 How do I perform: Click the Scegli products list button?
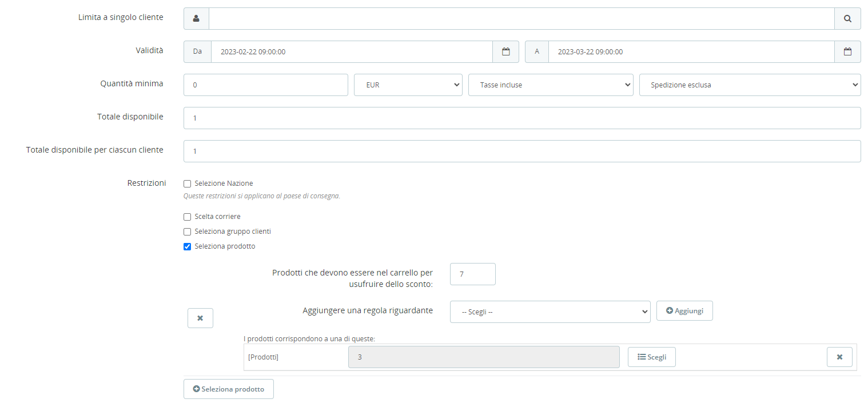[x=652, y=357]
